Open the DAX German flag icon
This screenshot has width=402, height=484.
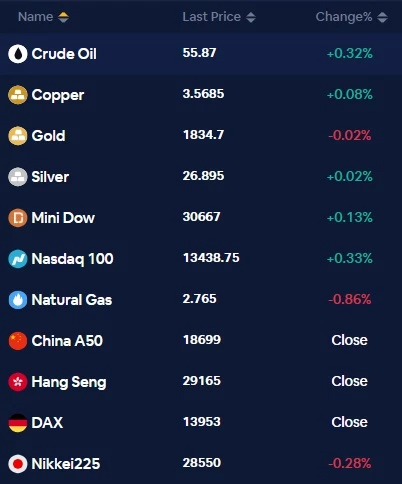click(x=18, y=423)
